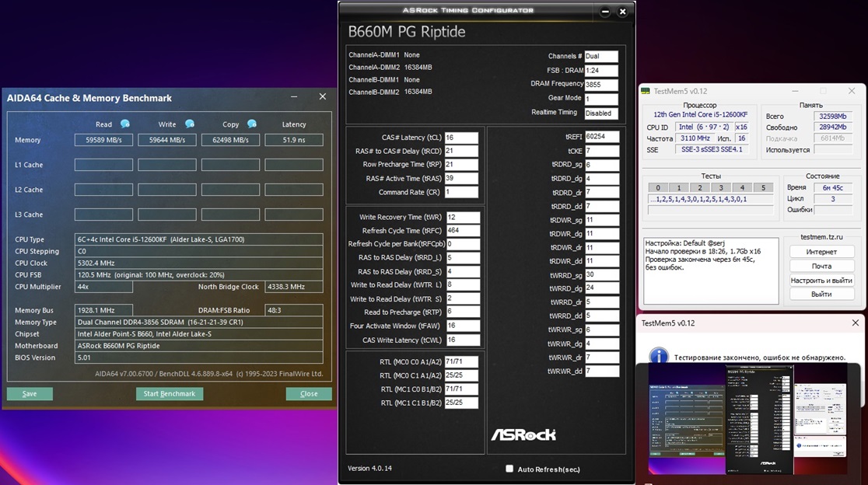868x485 pixels.
Task: Click the CAS# Latency (tCL) value field
Action: coord(461,138)
